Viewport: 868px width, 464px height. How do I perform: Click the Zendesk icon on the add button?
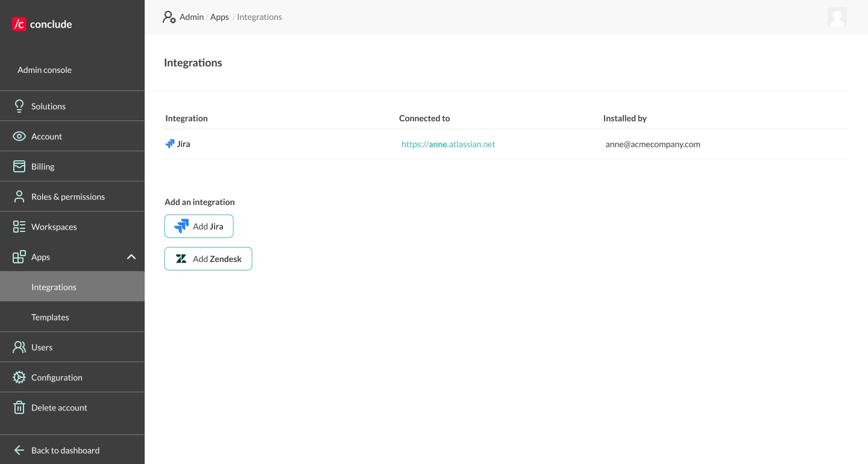point(181,259)
